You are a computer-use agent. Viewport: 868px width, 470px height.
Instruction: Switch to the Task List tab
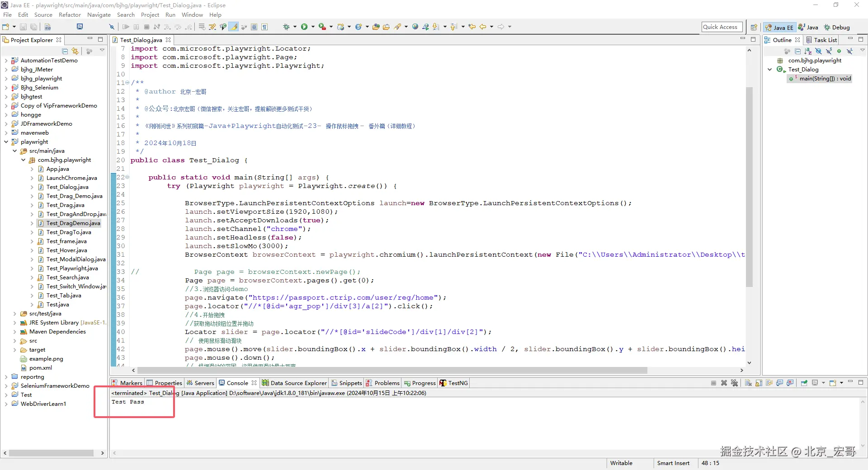tap(821, 40)
